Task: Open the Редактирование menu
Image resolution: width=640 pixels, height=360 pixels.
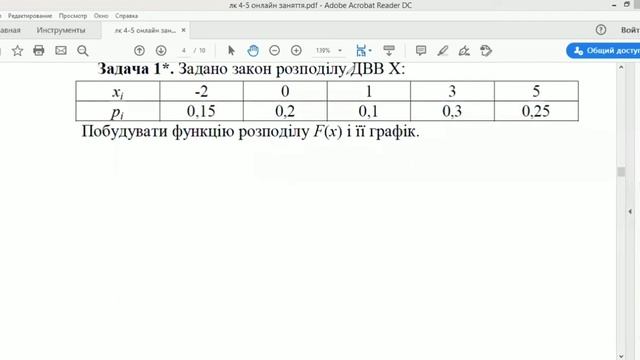Action: coord(30,16)
